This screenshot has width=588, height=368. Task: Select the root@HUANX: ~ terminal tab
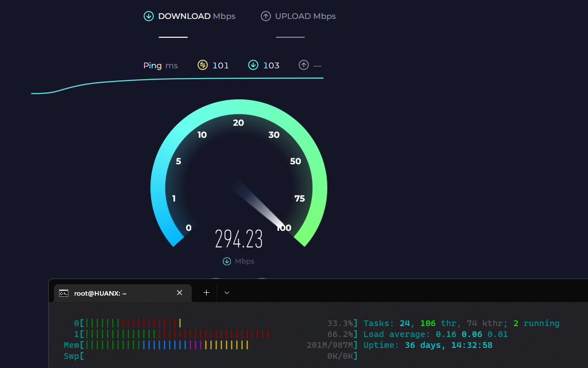pyautogui.click(x=100, y=293)
